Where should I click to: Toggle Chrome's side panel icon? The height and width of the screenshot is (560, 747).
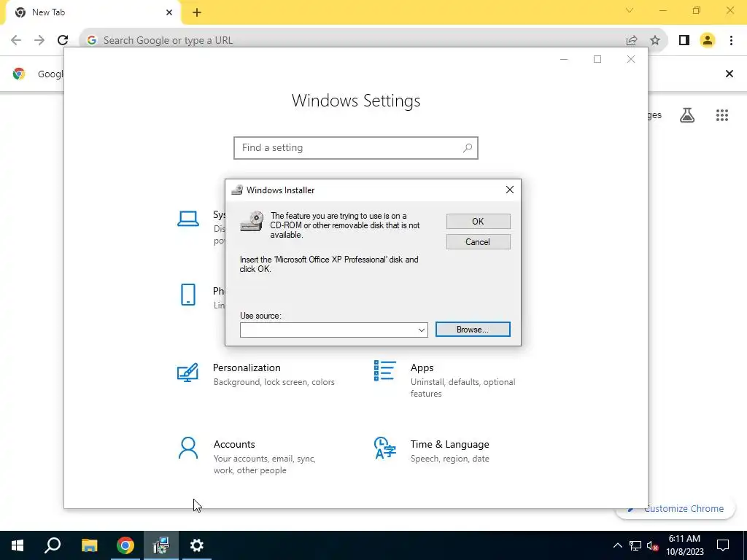coord(684,41)
